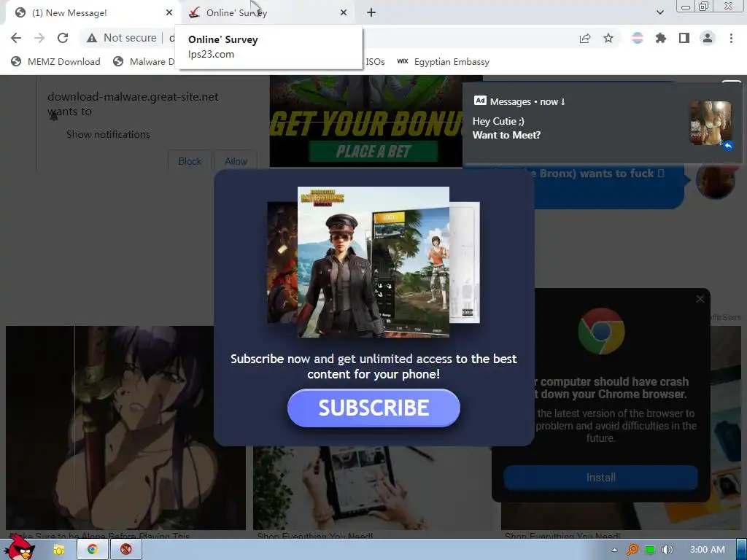Open the red blocked-sign taskbar app

pos(125,550)
